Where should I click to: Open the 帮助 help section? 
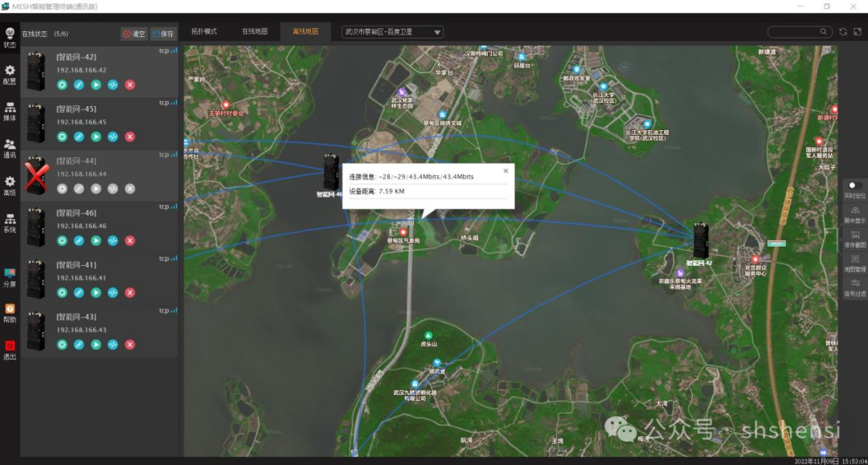pyautogui.click(x=10, y=313)
